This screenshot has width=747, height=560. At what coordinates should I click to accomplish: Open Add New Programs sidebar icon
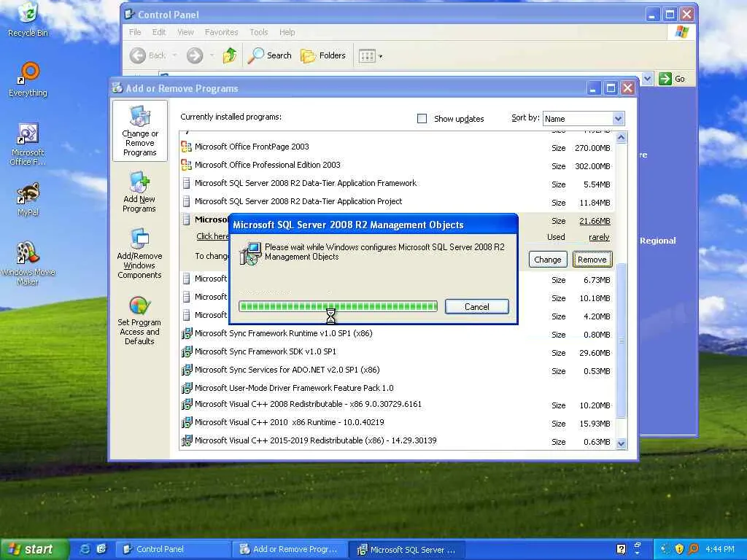click(139, 192)
